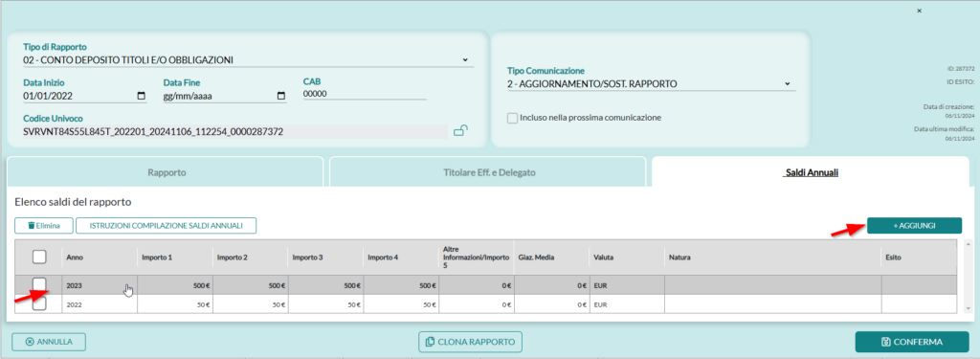Screen dimensions: 980x359
Task: Click the padlock unlock icon beside Codice Univoco
Action: point(460,131)
